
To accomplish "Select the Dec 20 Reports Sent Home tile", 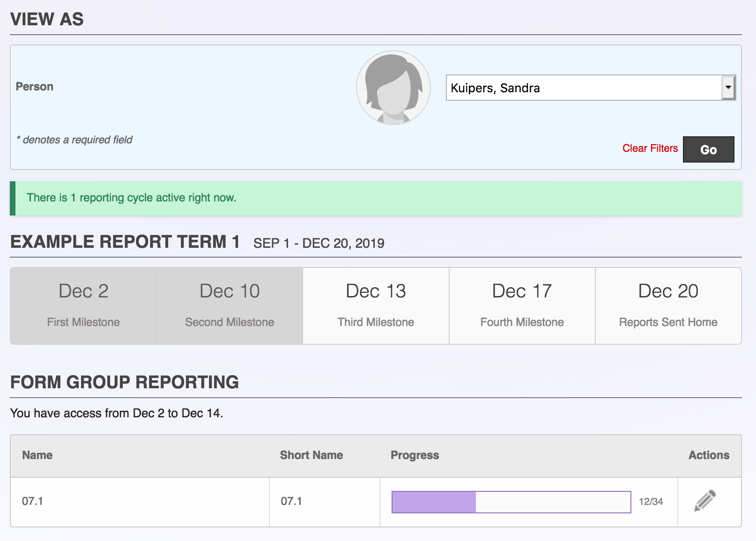I will (x=668, y=306).
